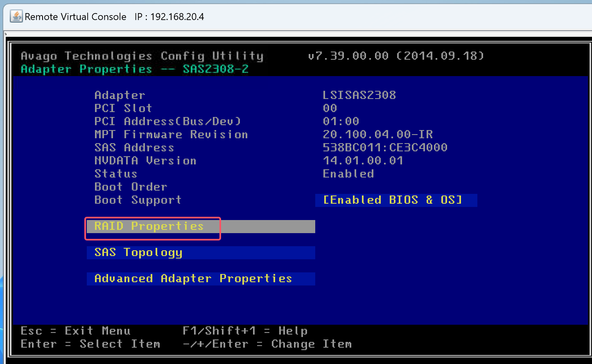Click SAS address value 538BC011:CE3C4000
The image size is (592, 364).
[x=385, y=148]
